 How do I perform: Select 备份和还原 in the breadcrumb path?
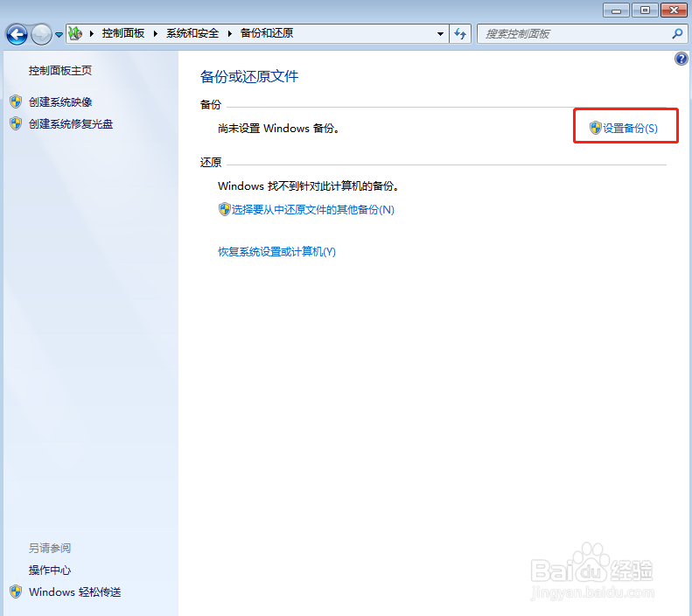click(x=267, y=33)
